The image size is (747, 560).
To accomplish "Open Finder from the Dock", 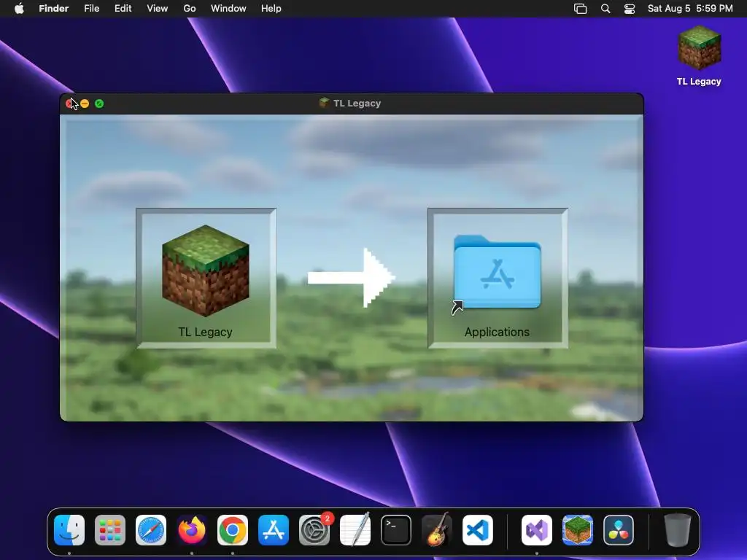I will point(69,530).
